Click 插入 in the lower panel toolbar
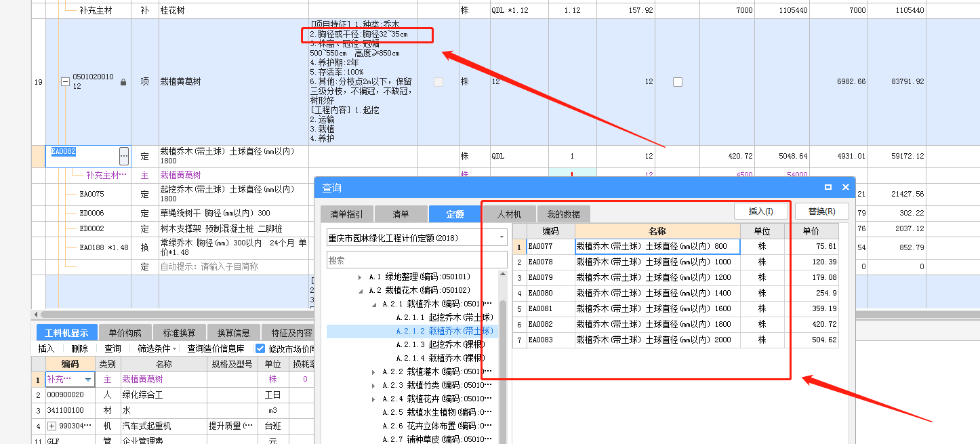The height and width of the screenshot is (444, 980). coord(46,349)
